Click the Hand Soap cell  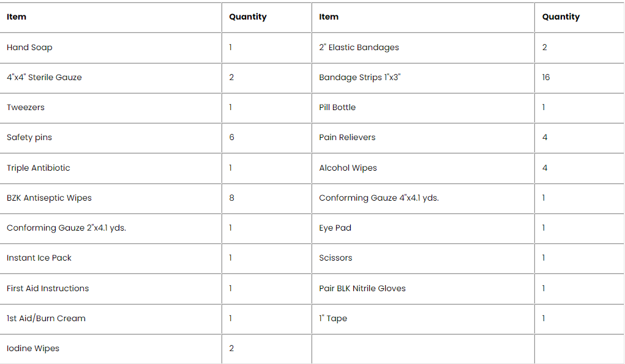(x=30, y=48)
